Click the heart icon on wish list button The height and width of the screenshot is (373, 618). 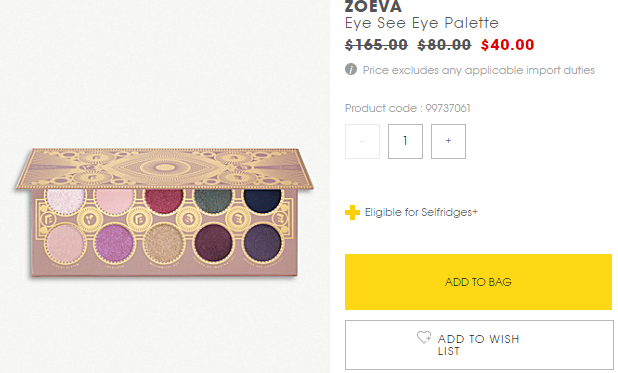(x=424, y=337)
